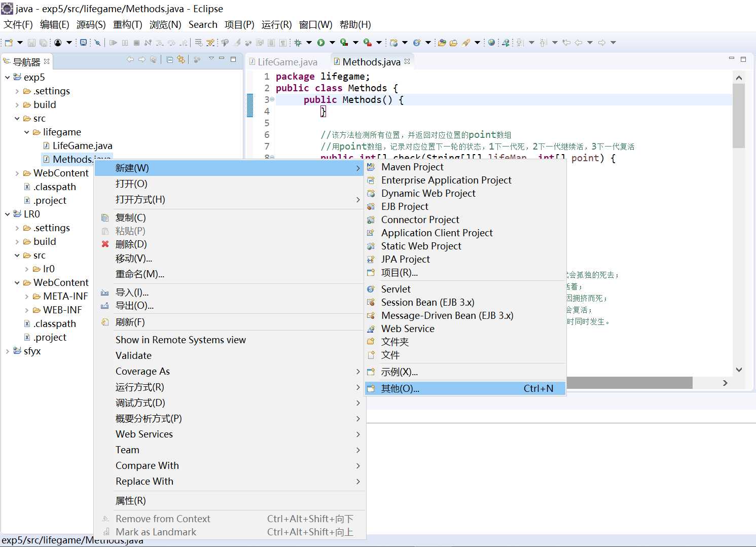
Task: Open the Debug button dropdown arrow
Action: 309,43
